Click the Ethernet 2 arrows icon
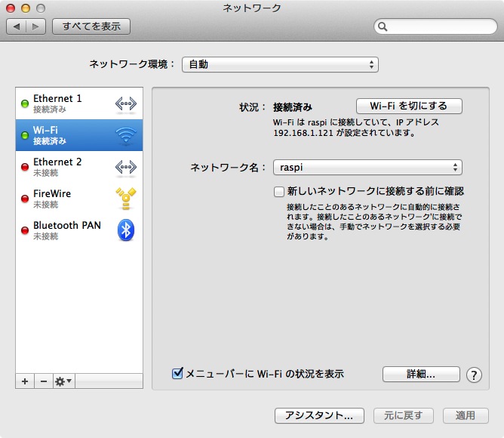This screenshot has height=438, width=504. (x=125, y=167)
